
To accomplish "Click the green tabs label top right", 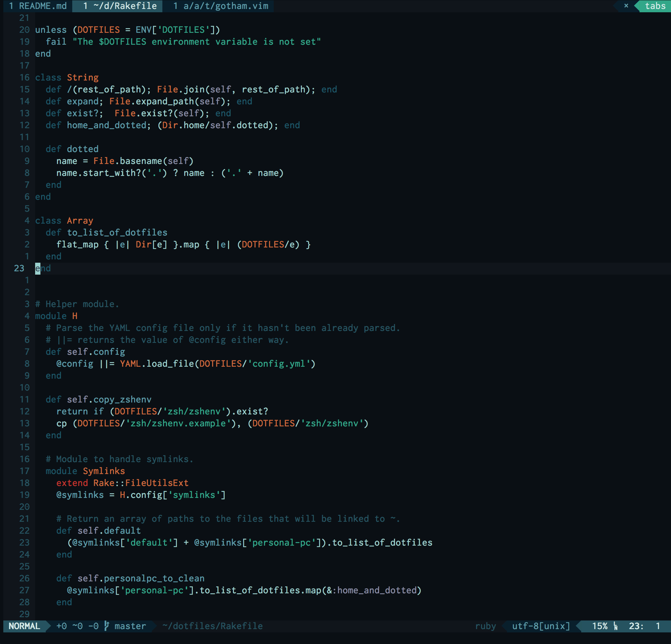I will point(655,6).
